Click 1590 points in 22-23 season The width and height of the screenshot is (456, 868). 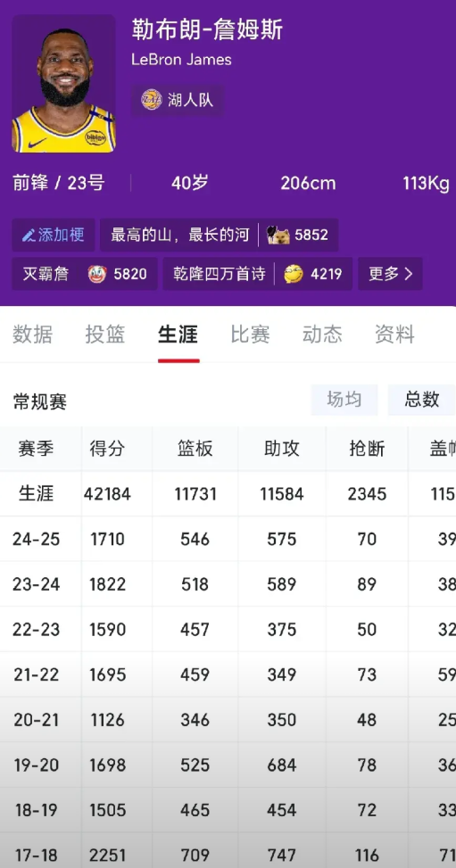pyautogui.click(x=107, y=630)
